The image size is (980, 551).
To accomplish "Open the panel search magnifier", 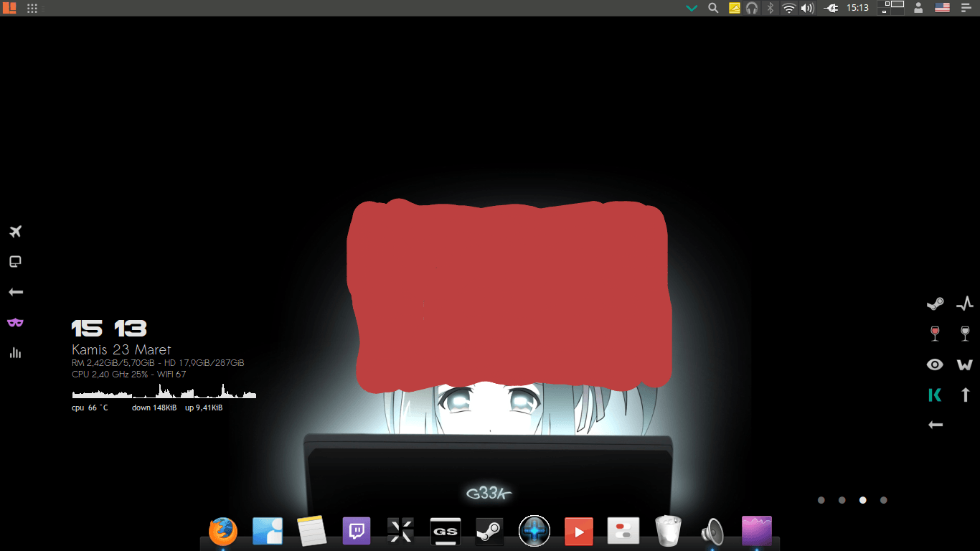I will click(713, 8).
